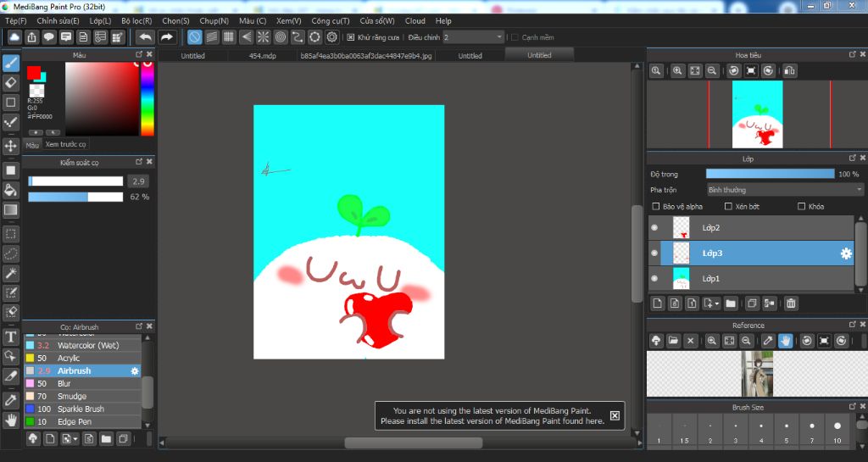Click the brush opacity 62% slider
This screenshot has width=868, height=462.
[75, 197]
